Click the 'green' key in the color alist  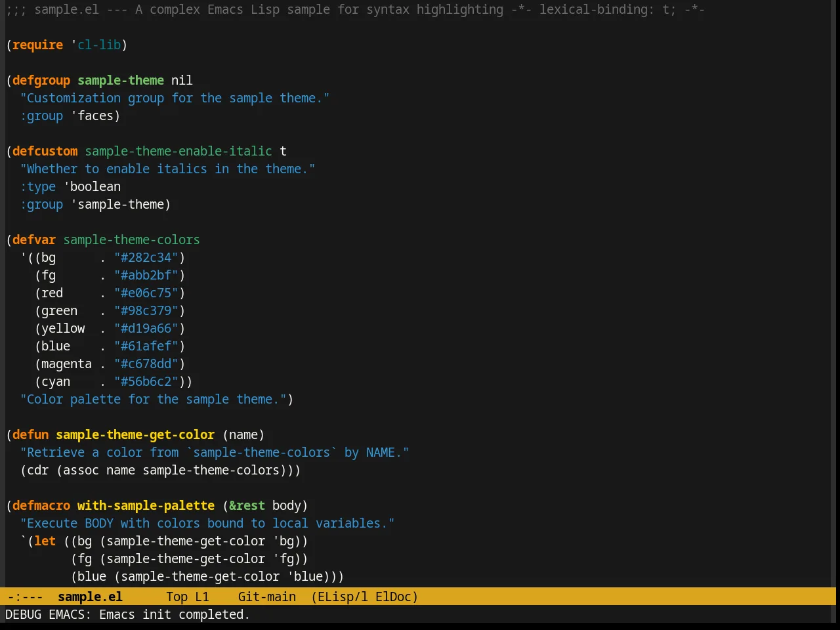[x=59, y=310]
